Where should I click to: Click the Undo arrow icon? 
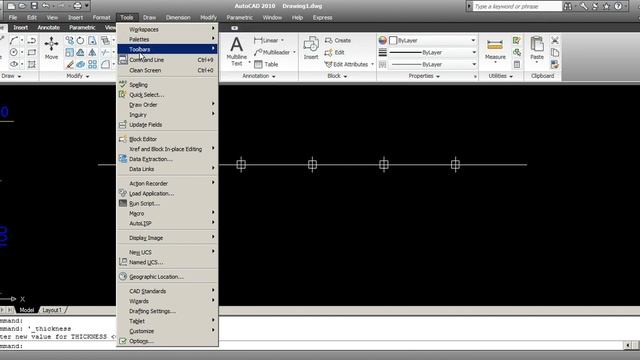pos(45,6)
